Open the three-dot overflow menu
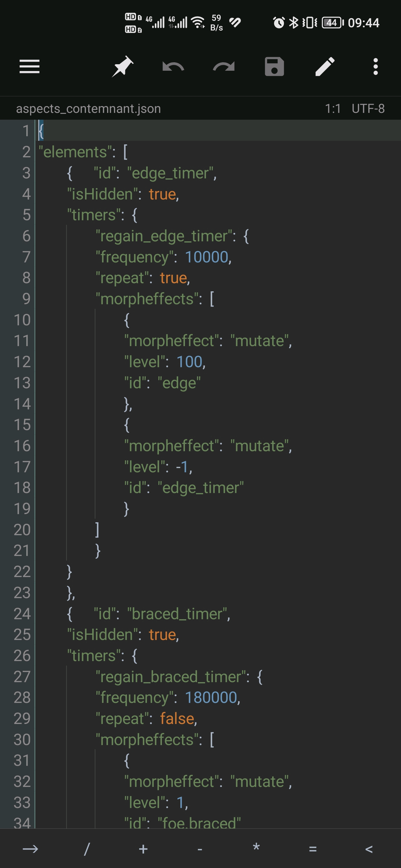401x868 pixels. coord(375,66)
